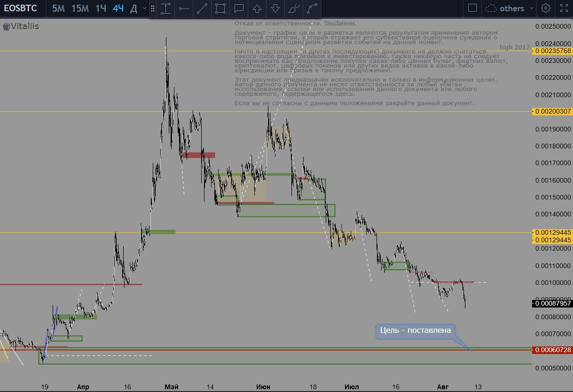
Task: Select the 15M timeframe
Action: pyautogui.click(x=79, y=8)
